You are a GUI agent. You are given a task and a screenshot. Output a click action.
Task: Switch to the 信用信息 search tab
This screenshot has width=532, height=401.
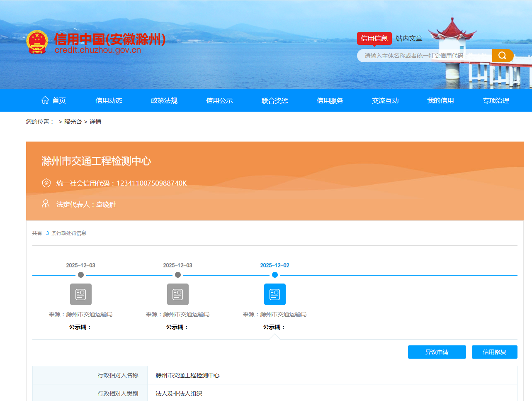(374, 38)
